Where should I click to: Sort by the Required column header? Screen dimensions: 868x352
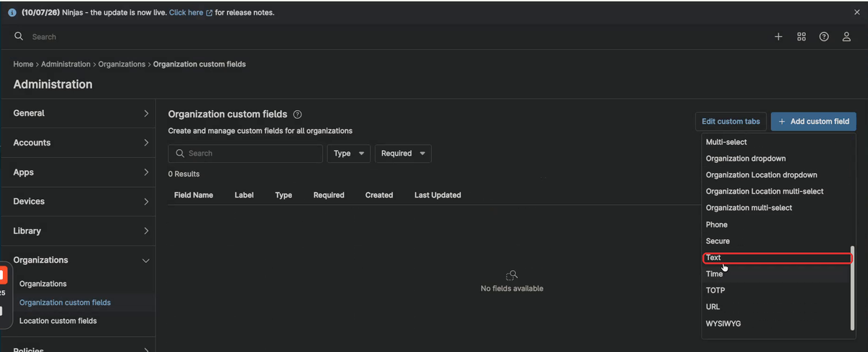[328, 196]
